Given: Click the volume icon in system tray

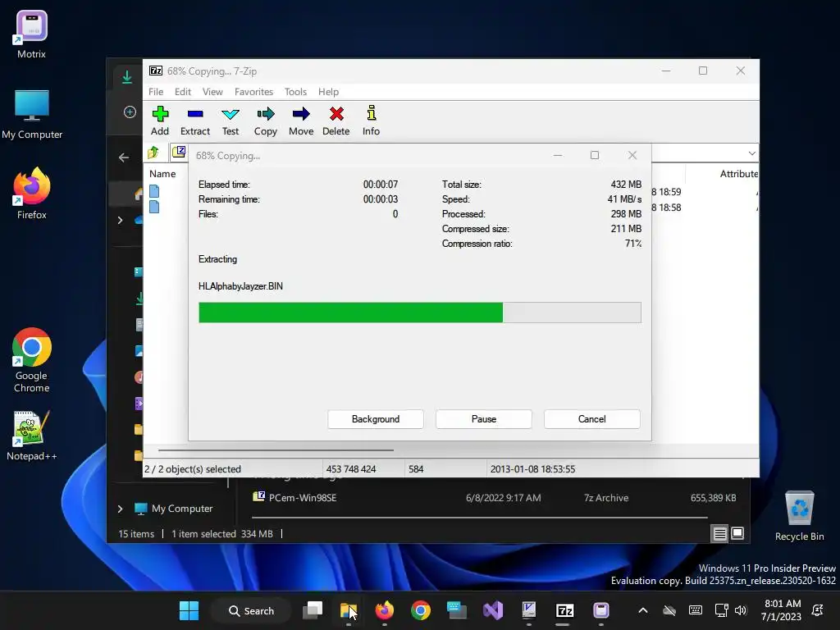Looking at the screenshot, I should [x=741, y=610].
